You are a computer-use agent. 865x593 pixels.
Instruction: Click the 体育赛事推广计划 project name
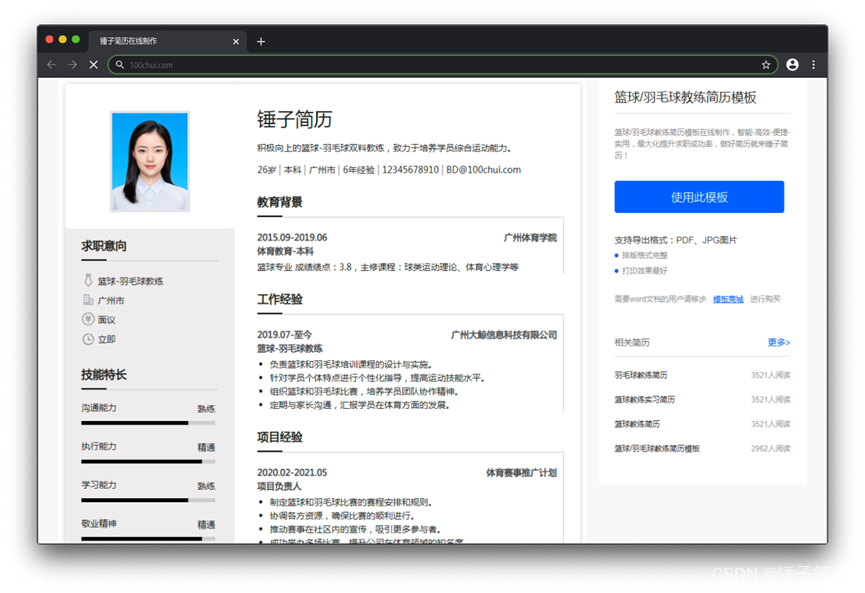(521, 473)
